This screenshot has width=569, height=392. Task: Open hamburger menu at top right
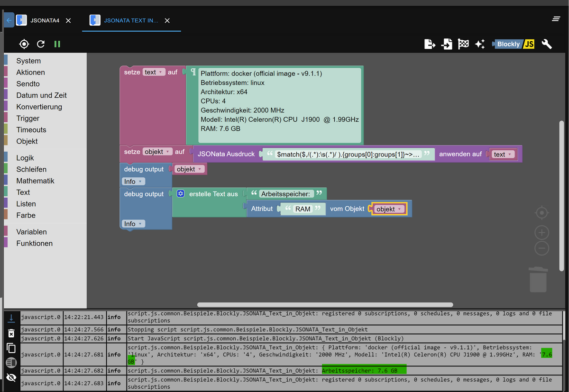click(556, 19)
